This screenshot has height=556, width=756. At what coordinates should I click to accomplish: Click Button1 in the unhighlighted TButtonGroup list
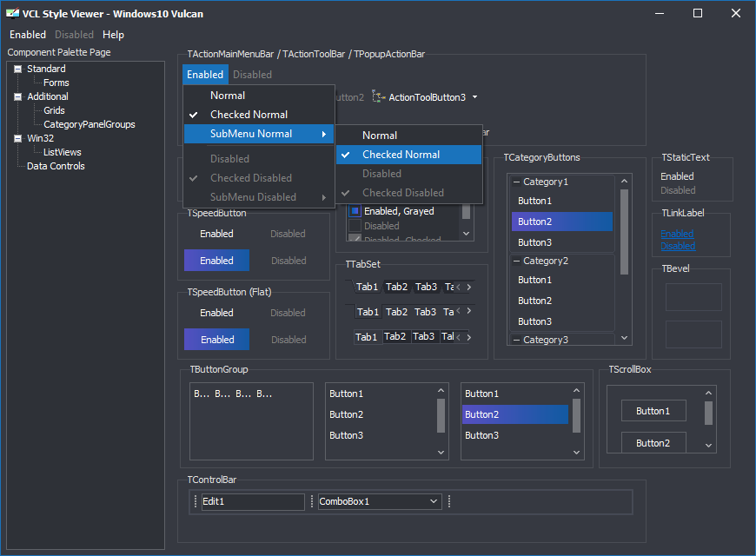click(381, 394)
